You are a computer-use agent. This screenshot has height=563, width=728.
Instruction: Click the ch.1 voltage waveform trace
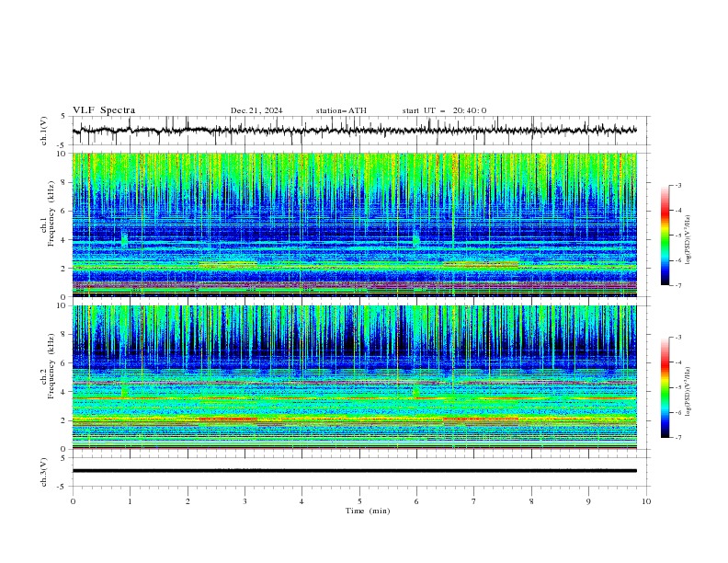(x=355, y=131)
